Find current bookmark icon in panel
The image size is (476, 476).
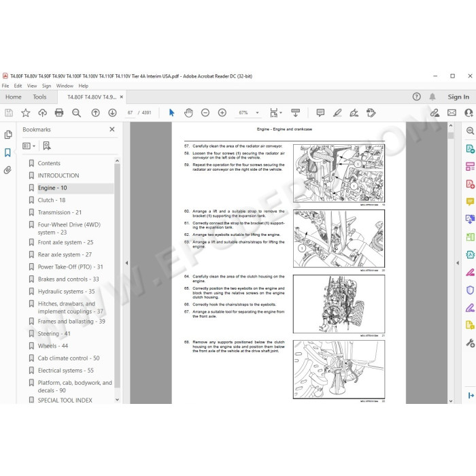click(x=47, y=146)
